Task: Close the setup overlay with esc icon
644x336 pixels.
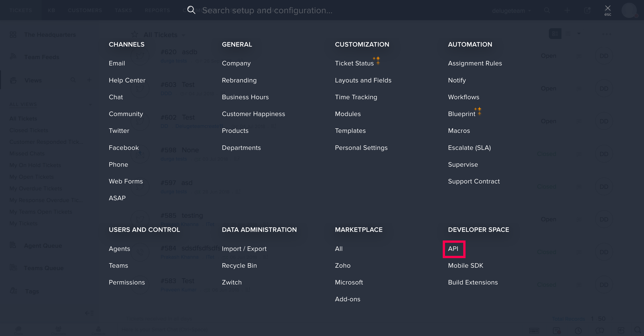Action: pyautogui.click(x=607, y=10)
